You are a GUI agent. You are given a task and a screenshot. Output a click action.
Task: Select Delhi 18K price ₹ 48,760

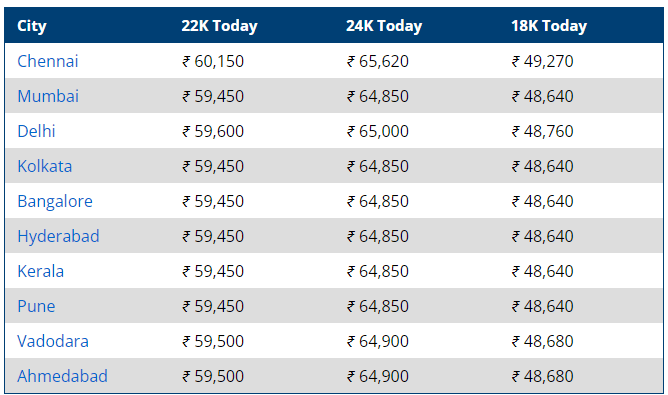[x=543, y=131]
